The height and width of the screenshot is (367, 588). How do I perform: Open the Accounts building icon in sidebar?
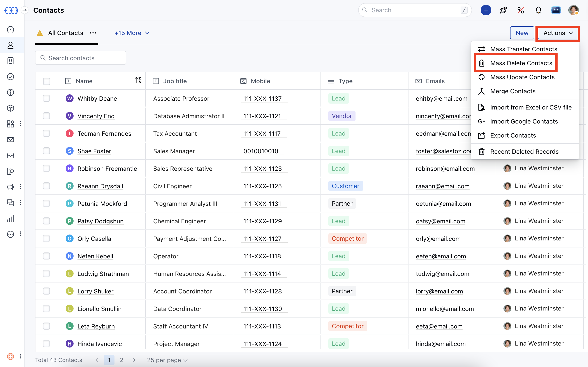click(11, 61)
